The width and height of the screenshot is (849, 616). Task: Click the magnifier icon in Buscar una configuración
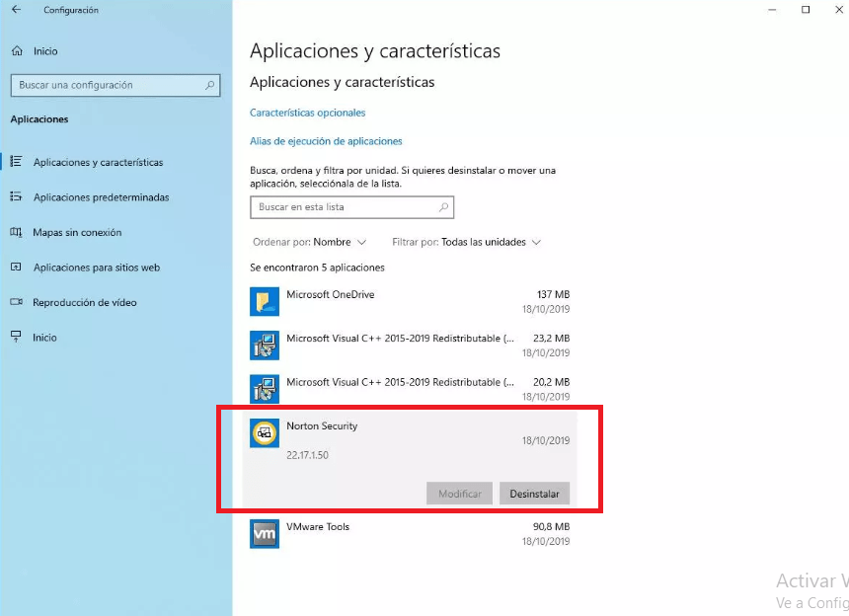tap(210, 85)
